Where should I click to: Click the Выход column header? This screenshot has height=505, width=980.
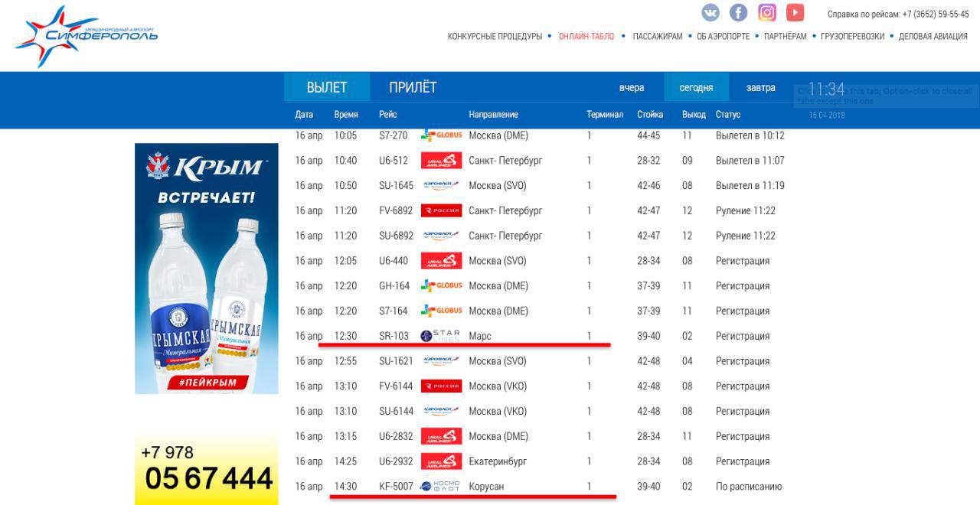694,115
